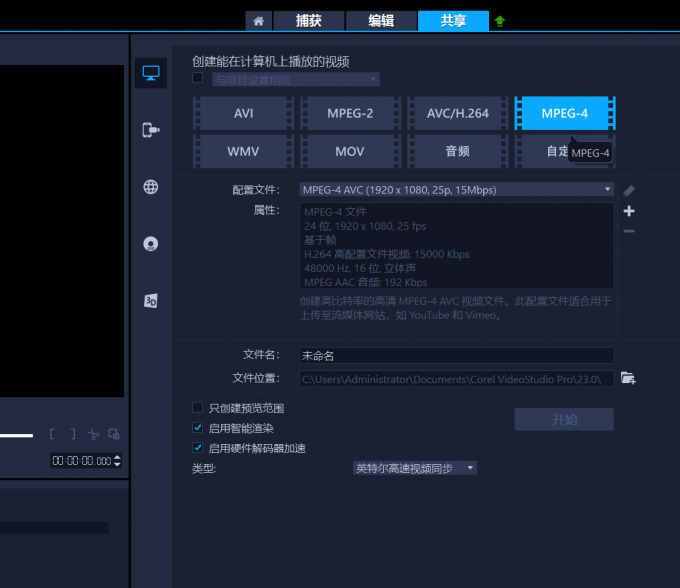Choose the 音频 format button

458,151
